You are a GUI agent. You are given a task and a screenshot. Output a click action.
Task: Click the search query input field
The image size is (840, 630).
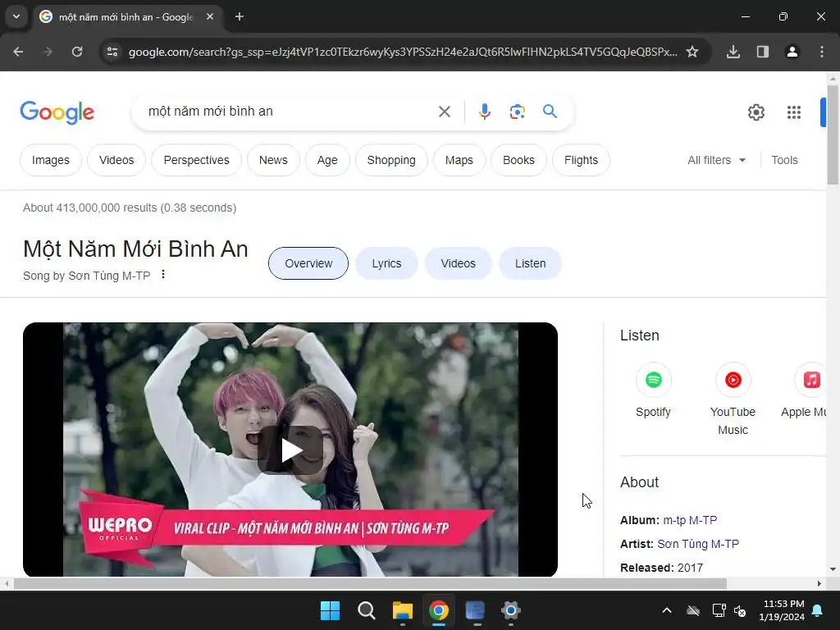coord(290,112)
